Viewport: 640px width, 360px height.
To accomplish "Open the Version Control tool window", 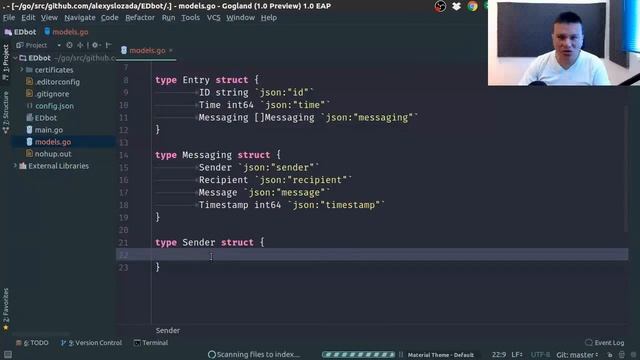I will point(91,343).
